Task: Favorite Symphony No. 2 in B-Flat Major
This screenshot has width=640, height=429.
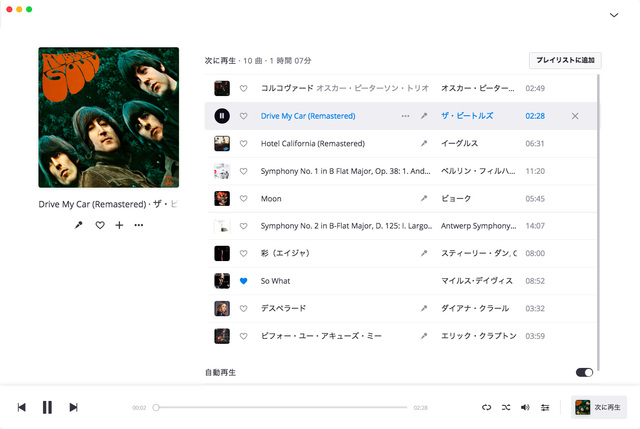Action: [x=243, y=226]
